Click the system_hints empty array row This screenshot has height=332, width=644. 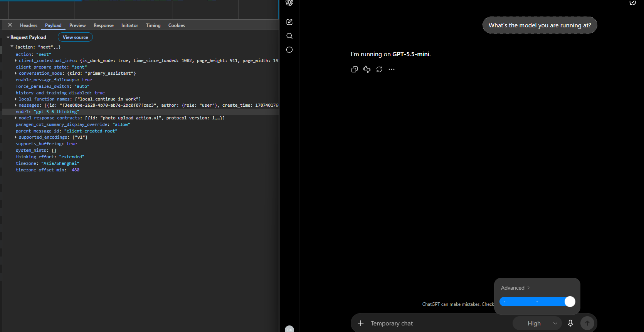pos(140,150)
